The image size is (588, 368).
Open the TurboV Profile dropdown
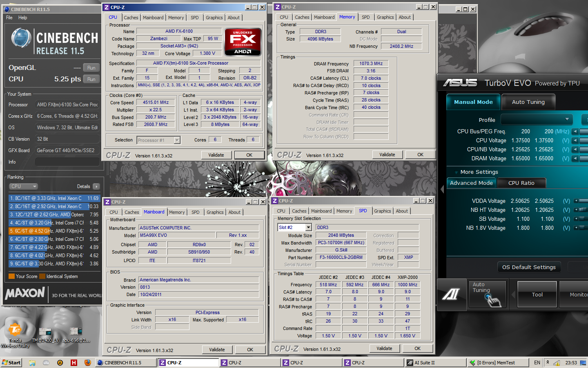coord(537,119)
